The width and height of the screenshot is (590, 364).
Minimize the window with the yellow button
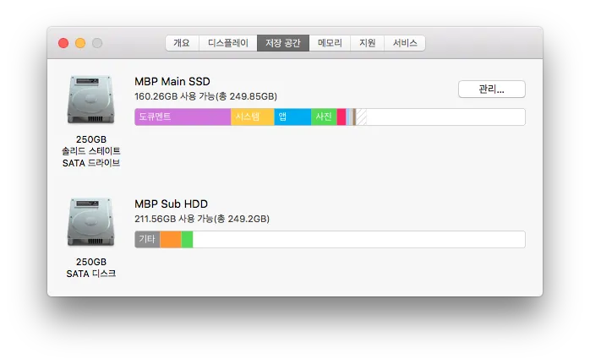[x=80, y=43]
